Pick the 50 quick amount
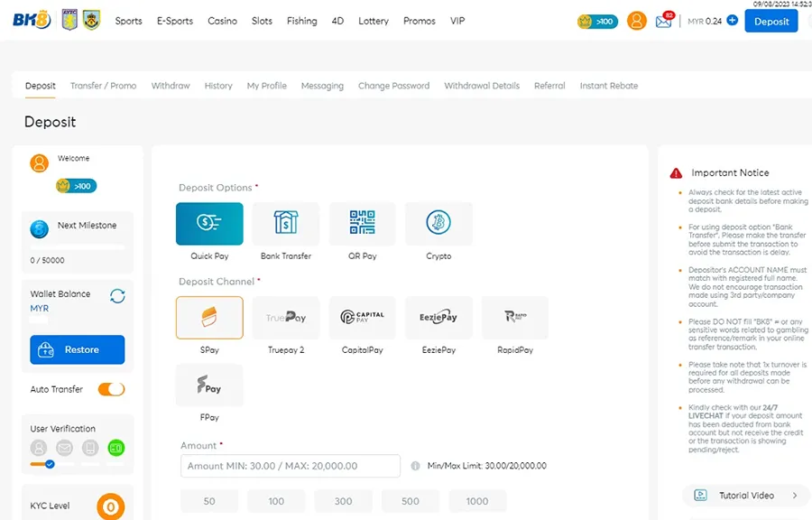 [209, 501]
